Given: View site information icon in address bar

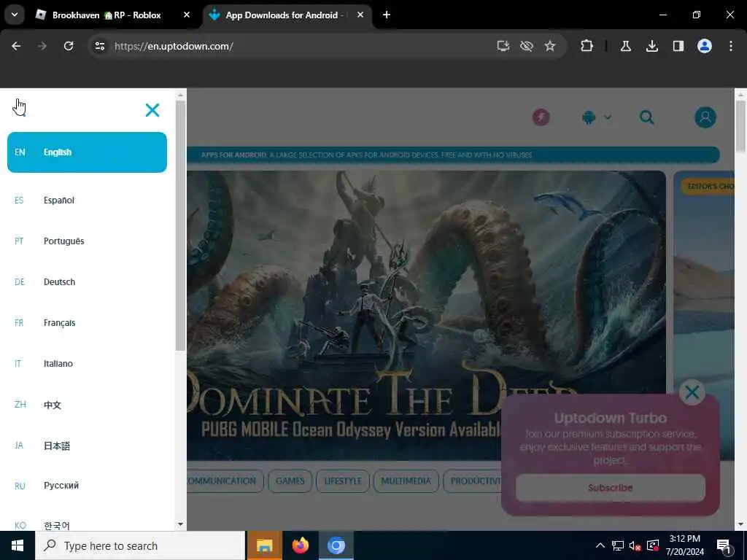Looking at the screenshot, I should click(x=99, y=46).
